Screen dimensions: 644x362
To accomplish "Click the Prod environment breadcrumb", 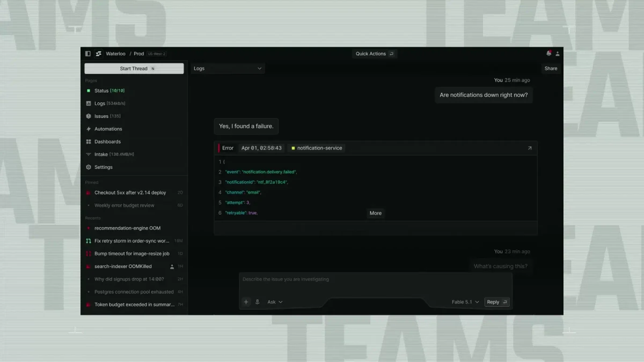I will [139, 54].
